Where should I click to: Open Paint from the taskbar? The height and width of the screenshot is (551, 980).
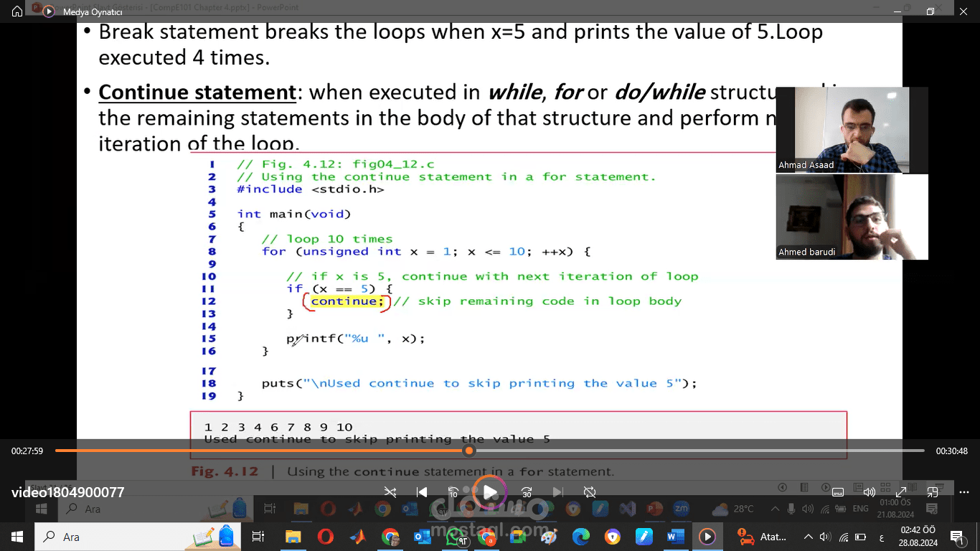click(548, 537)
